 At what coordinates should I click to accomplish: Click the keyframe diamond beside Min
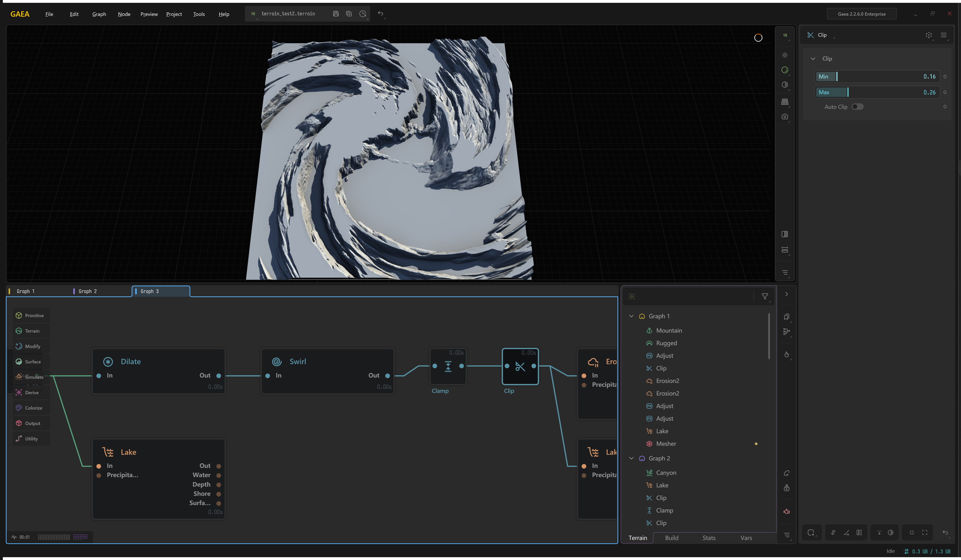[945, 77]
